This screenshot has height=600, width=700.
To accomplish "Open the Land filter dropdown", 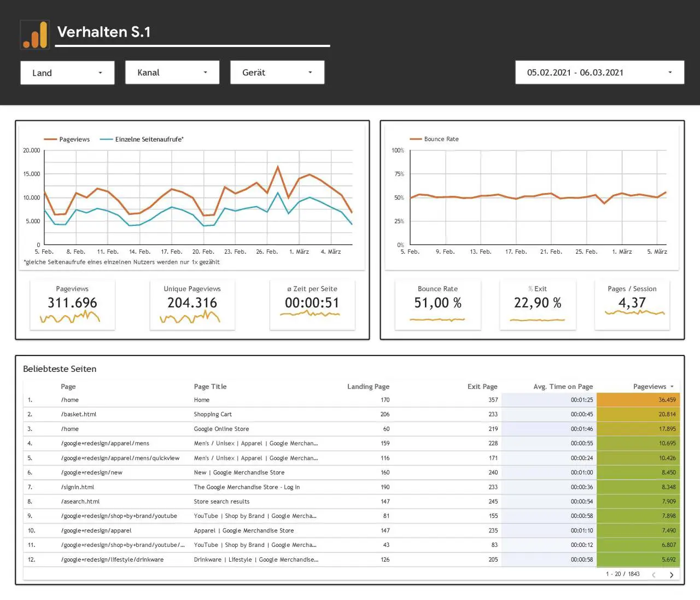I will [x=67, y=73].
